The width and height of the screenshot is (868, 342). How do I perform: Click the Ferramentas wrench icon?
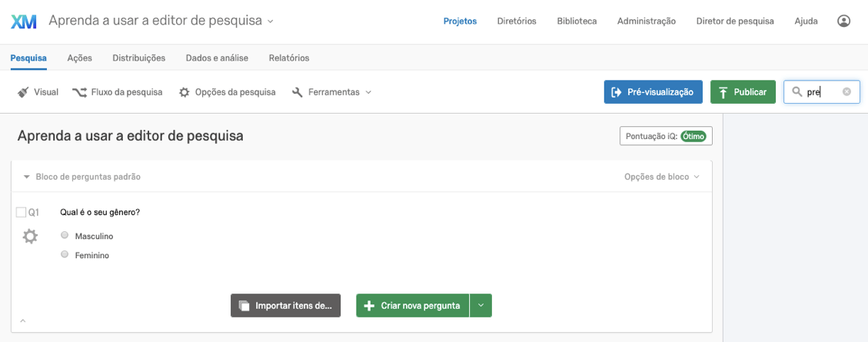click(298, 92)
